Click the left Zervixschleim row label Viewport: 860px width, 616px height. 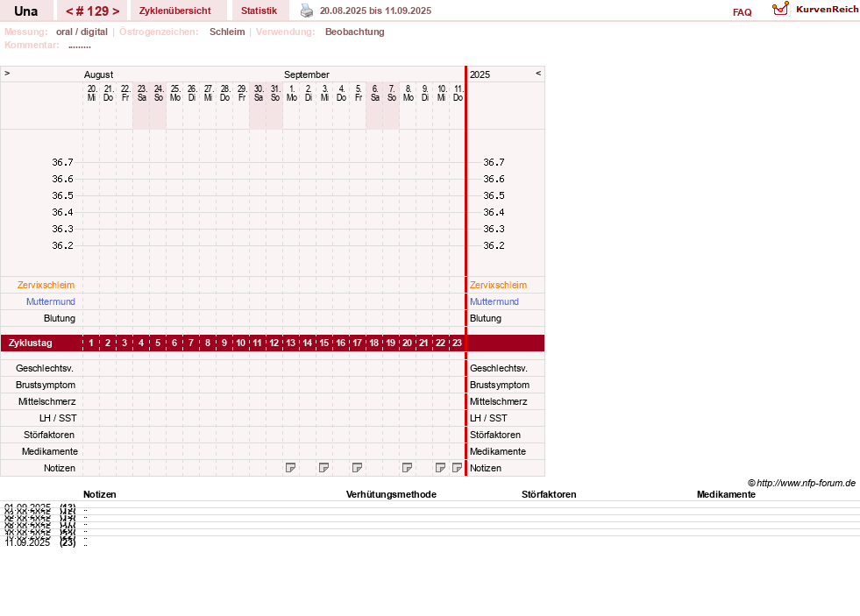click(x=46, y=285)
